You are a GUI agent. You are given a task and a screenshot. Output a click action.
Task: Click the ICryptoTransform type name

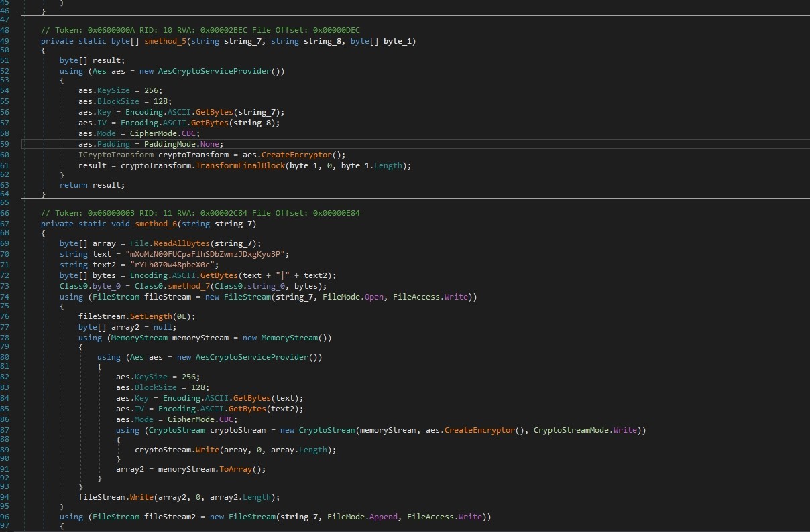click(x=116, y=155)
